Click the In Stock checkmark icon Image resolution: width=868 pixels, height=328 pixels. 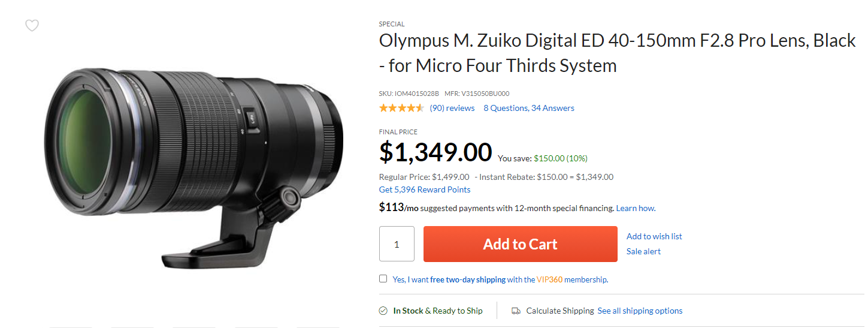point(383,311)
